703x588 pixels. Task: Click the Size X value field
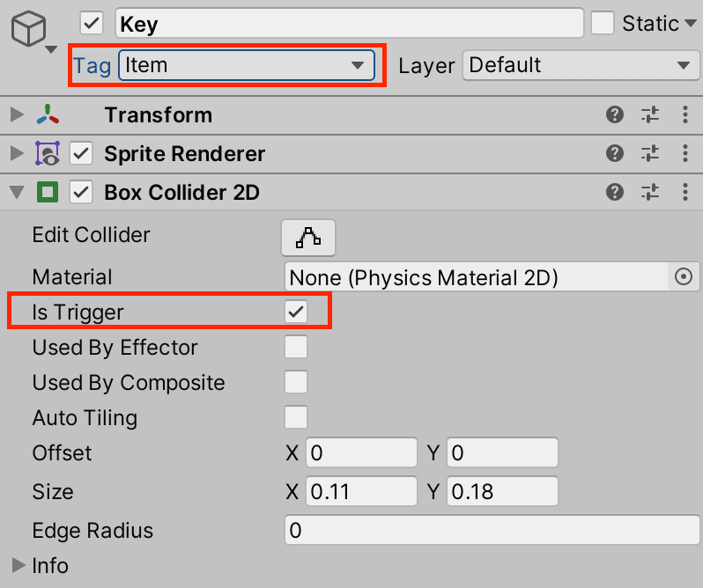tap(361, 491)
